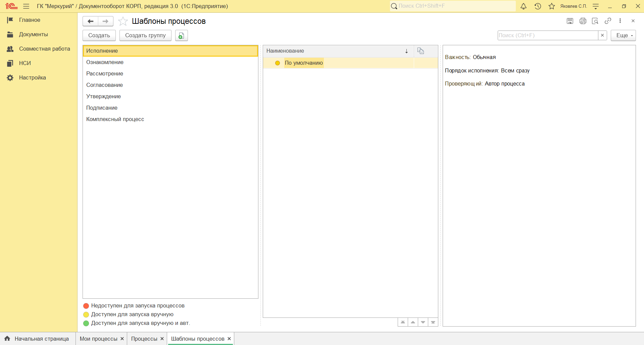Focus the Поиск (Ctrl+F) field
The height and width of the screenshot is (345, 644).
[x=548, y=35]
